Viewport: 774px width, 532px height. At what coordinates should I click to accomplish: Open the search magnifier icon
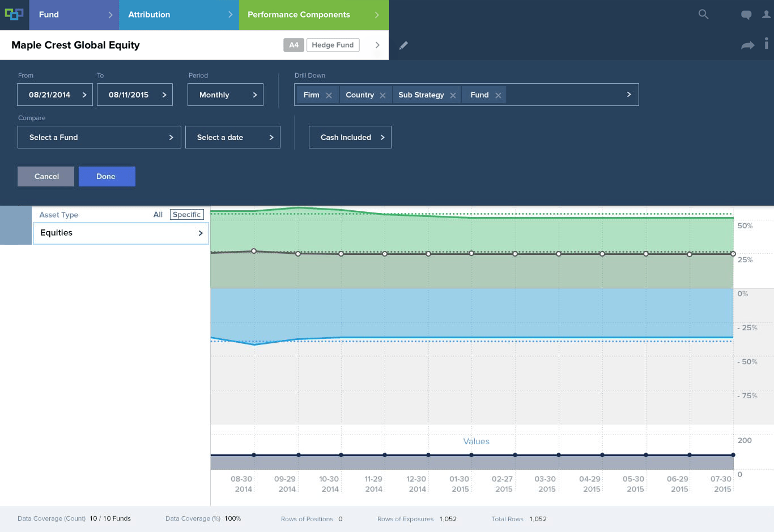(x=703, y=14)
